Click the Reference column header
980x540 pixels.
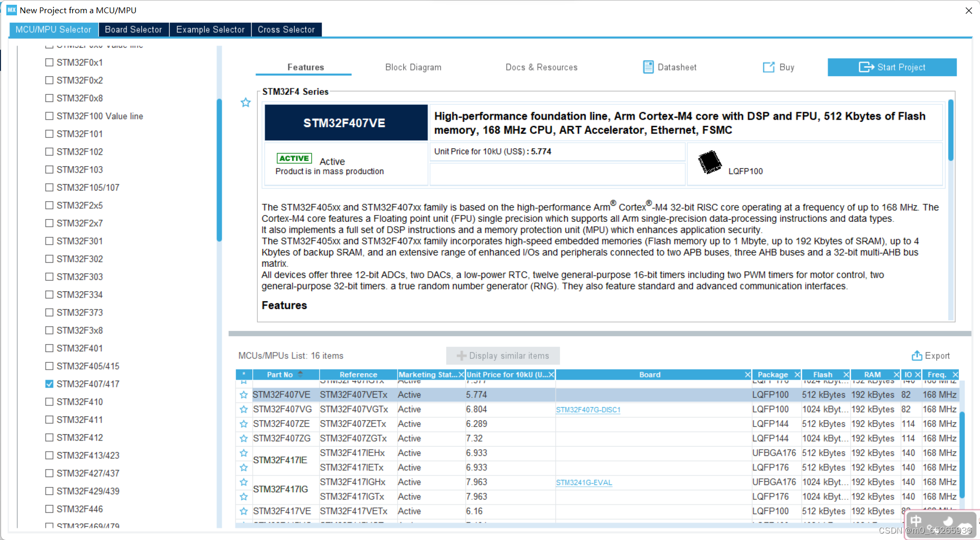358,375
